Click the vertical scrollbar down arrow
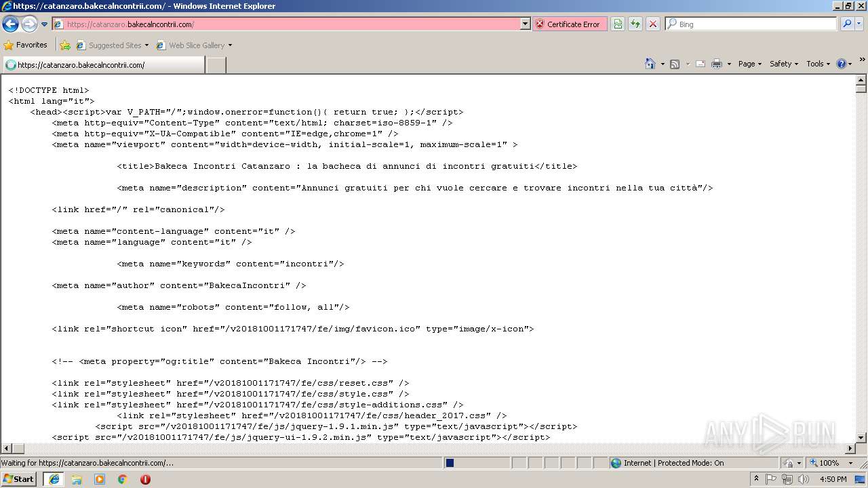 click(861, 438)
